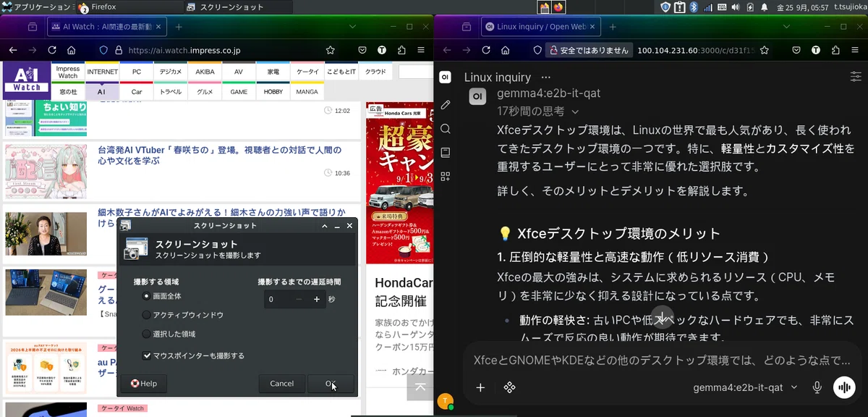The height and width of the screenshot is (417, 868).
Task: Open new chat pencil icon in Open WebUI sidebar
Action: pyautogui.click(x=446, y=105)
